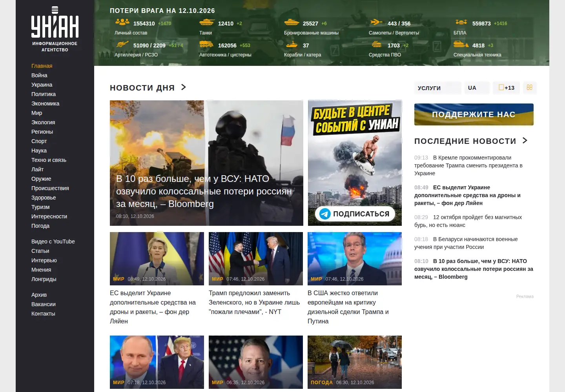Open the Контакты link
The height and width of the screenshot is (392, 565).
43,314
